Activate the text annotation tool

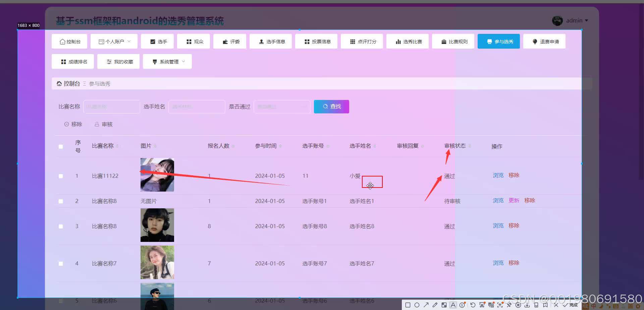453,305
